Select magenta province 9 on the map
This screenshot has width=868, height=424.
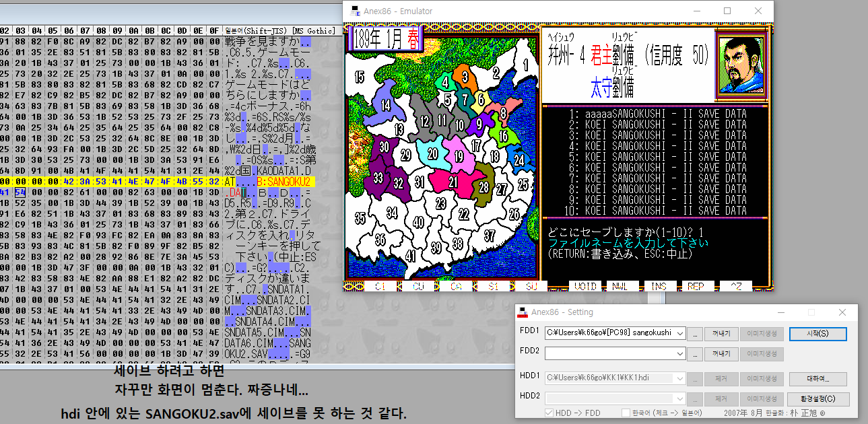[479, 122]
